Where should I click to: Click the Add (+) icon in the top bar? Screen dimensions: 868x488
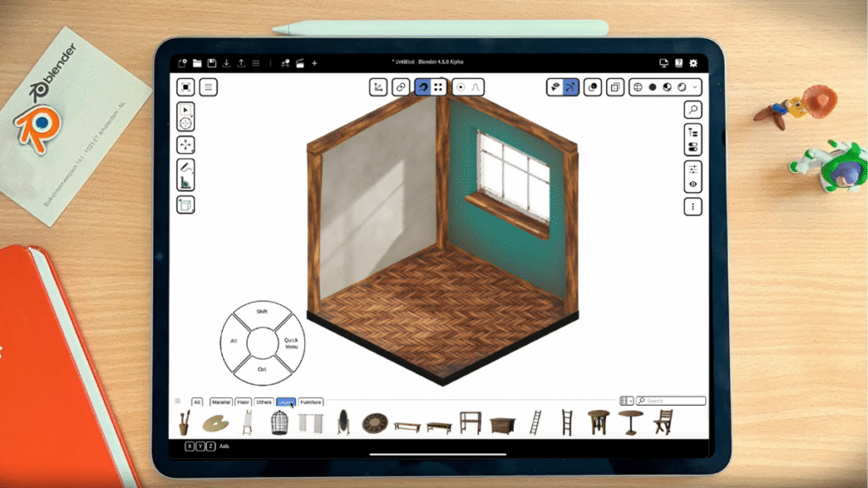pyautogui.click(x=314, y=64)
